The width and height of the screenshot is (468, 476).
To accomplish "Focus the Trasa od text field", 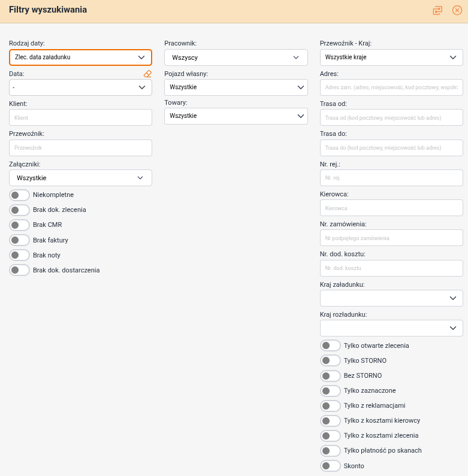I will coord(391,118).
